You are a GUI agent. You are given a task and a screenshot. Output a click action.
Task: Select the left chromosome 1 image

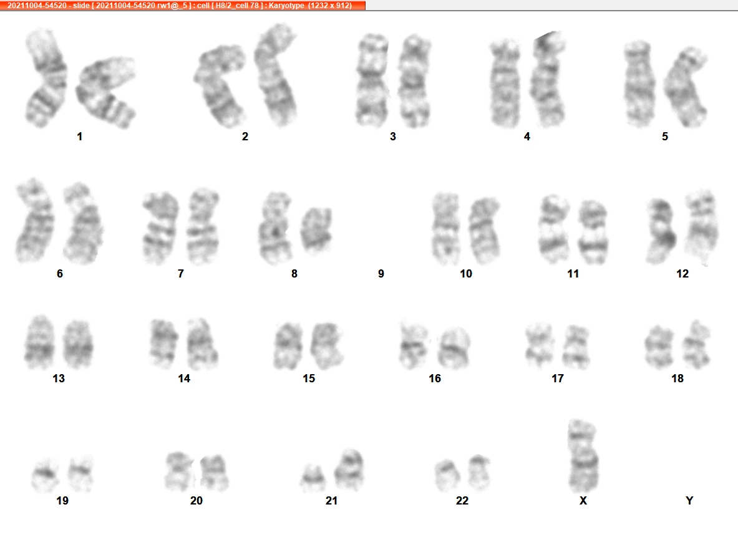click(46, 78)
